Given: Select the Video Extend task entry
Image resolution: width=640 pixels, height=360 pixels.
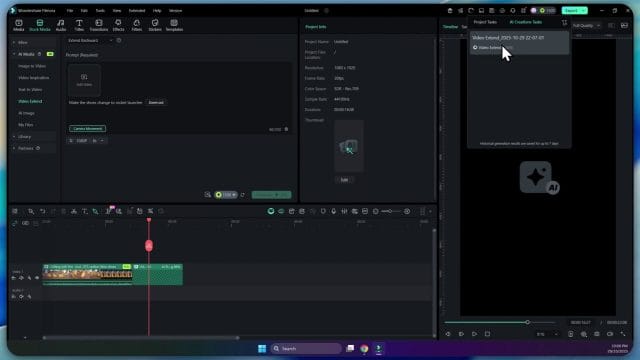Looking at the screenshot, I should pos(519,42).
